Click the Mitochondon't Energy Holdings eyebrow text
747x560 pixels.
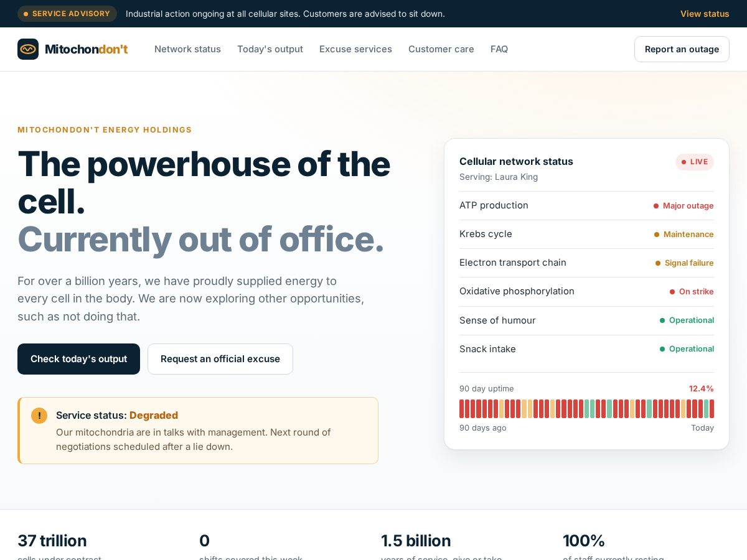(105, 130)
